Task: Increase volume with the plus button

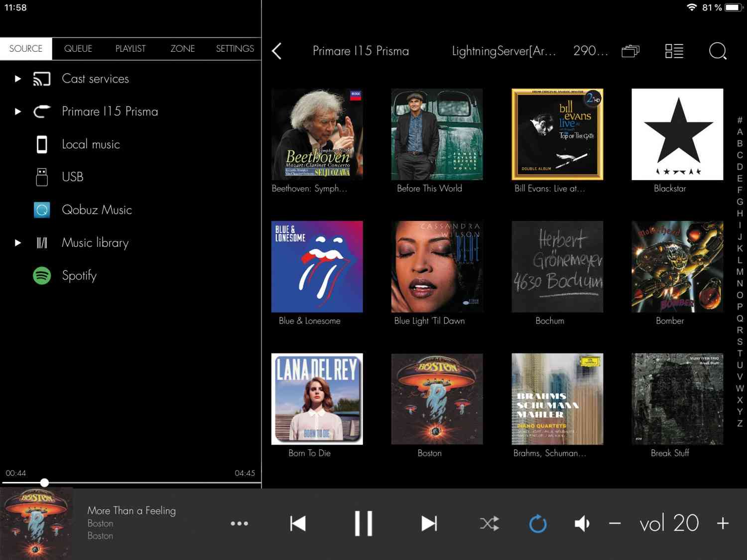Action: (723, 524)
